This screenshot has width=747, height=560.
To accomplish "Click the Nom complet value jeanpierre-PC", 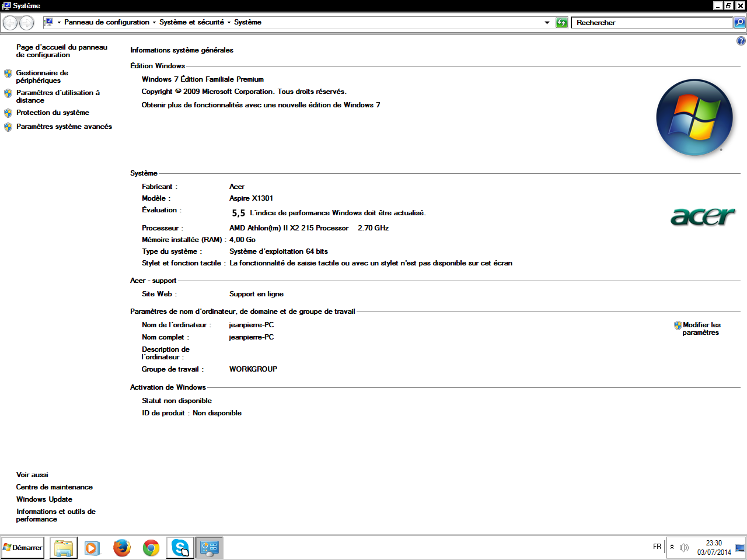I will pos(252,337).
